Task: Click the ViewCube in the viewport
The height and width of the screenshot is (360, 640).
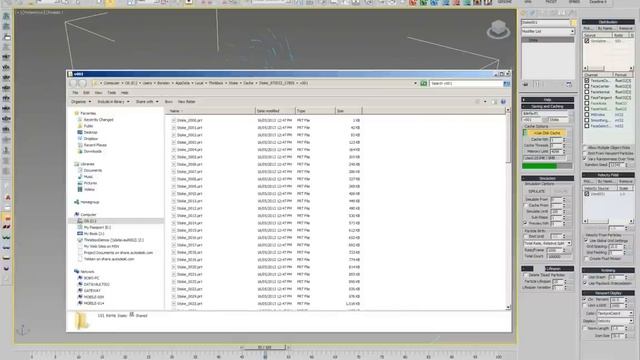Action: click(x=498, y=29)
